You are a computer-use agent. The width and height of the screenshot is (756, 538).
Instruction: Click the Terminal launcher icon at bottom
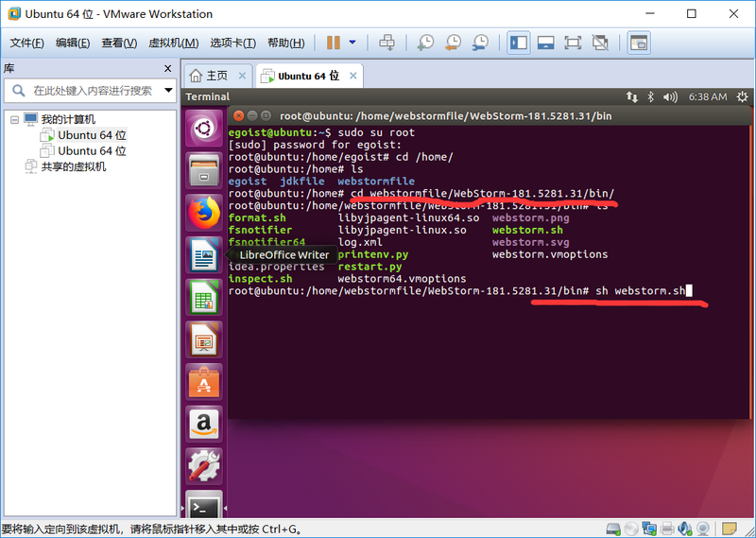(204, 504)
